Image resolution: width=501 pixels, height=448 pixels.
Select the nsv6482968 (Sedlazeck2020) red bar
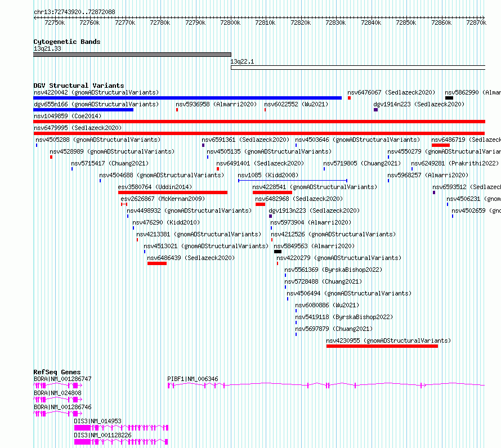[261, 204]
